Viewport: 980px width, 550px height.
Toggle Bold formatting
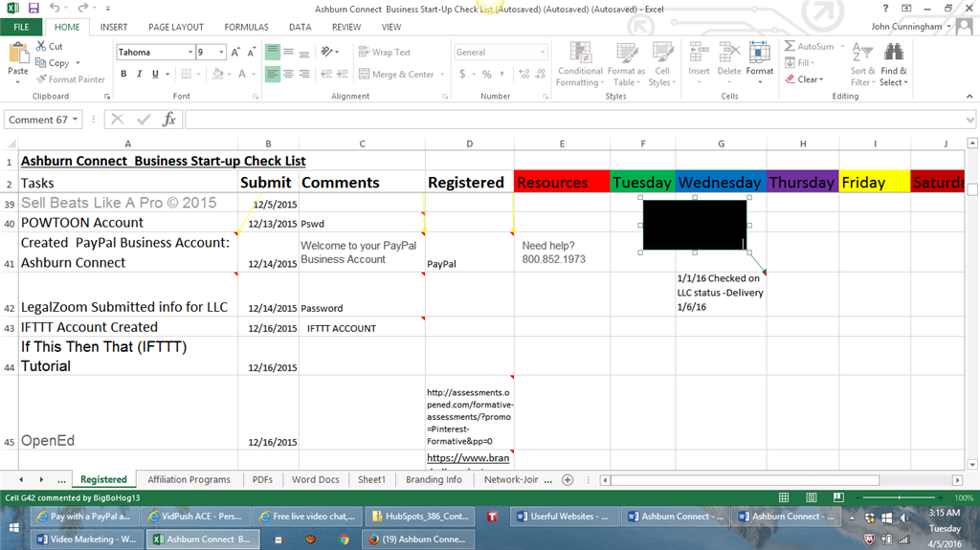click(x=123, y=74)
